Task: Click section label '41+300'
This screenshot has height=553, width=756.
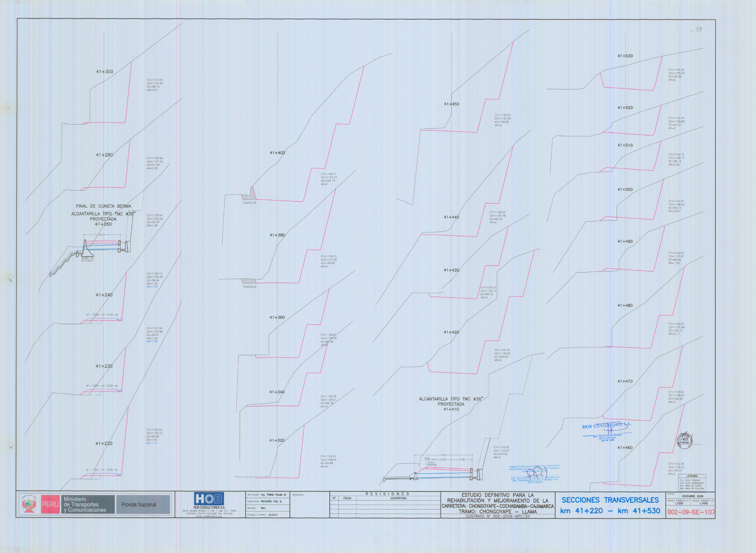Action: tap(105, 72)
